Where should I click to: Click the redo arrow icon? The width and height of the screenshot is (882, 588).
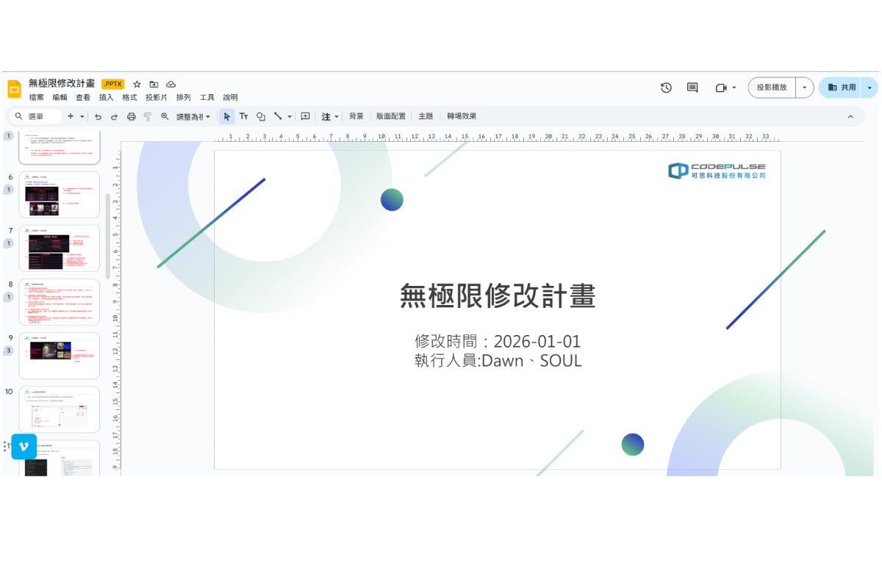[x=114, y=116]
